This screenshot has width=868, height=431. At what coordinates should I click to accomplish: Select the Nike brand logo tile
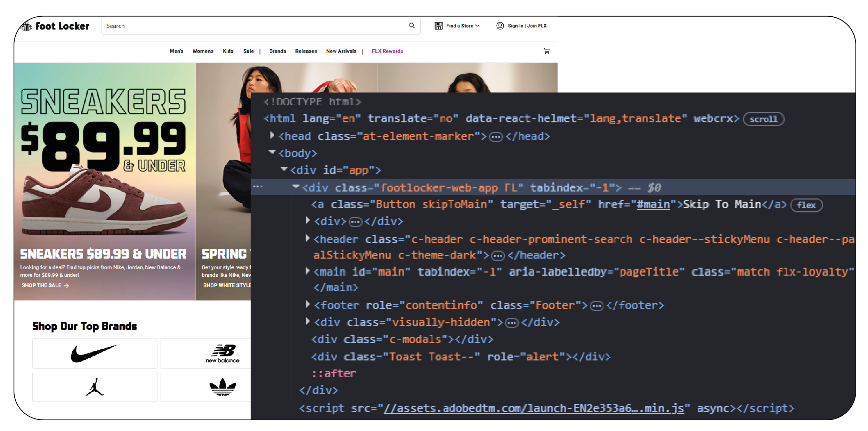tap(95, 353)
